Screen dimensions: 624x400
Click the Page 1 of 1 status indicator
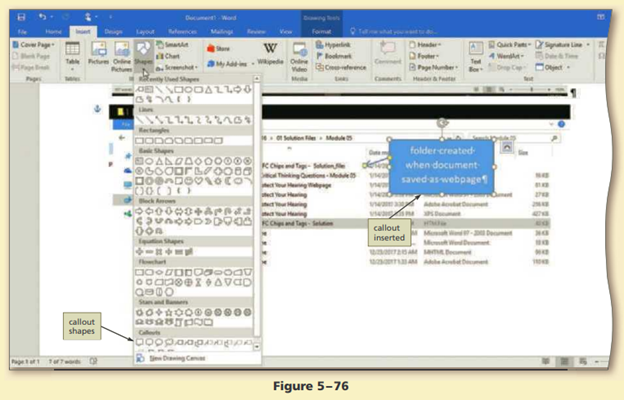pyautogui.click(x=25, y=361)
